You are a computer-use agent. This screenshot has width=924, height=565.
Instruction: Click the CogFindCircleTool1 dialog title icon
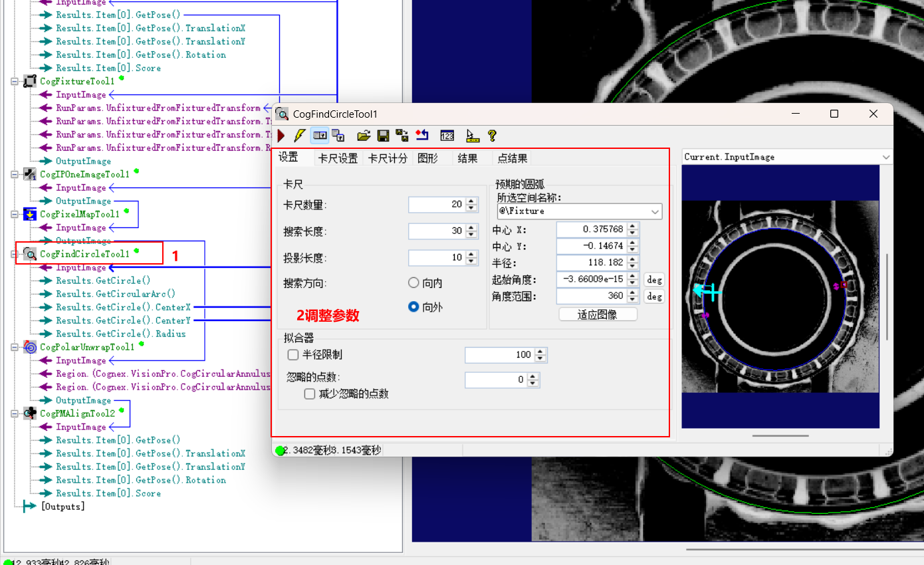[282, 114]
